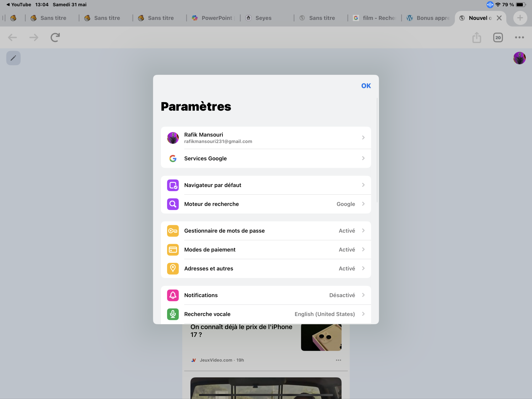Screen dimensions: 532x399
Task: Expand Gestionnaire de mots de passe row
Action: tap(266, 231)
